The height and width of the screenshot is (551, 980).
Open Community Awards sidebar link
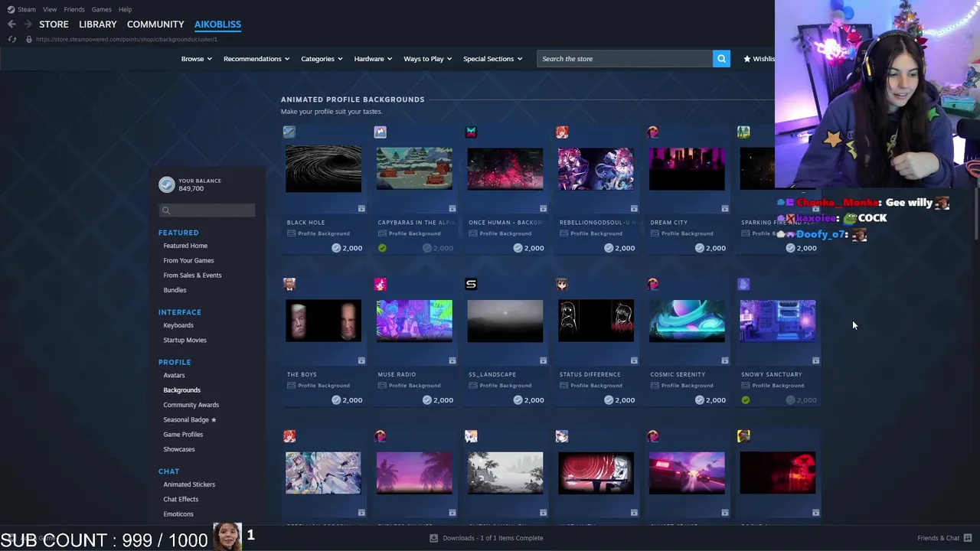click(x=191, y=405)
